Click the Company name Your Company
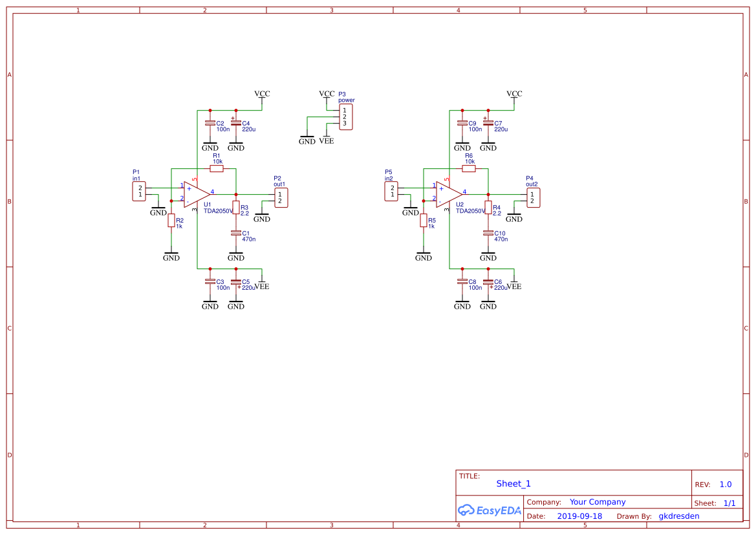This screenshot has width=756, height=535. pos(597,501)
